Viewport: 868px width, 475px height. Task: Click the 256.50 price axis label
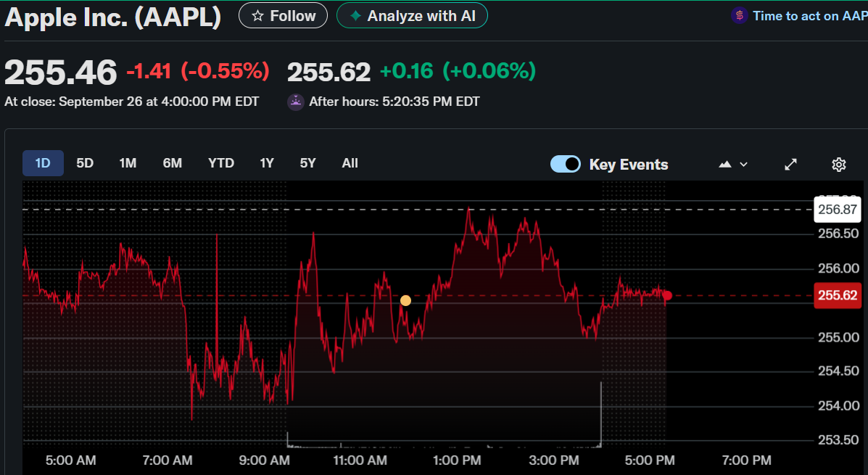838,234
